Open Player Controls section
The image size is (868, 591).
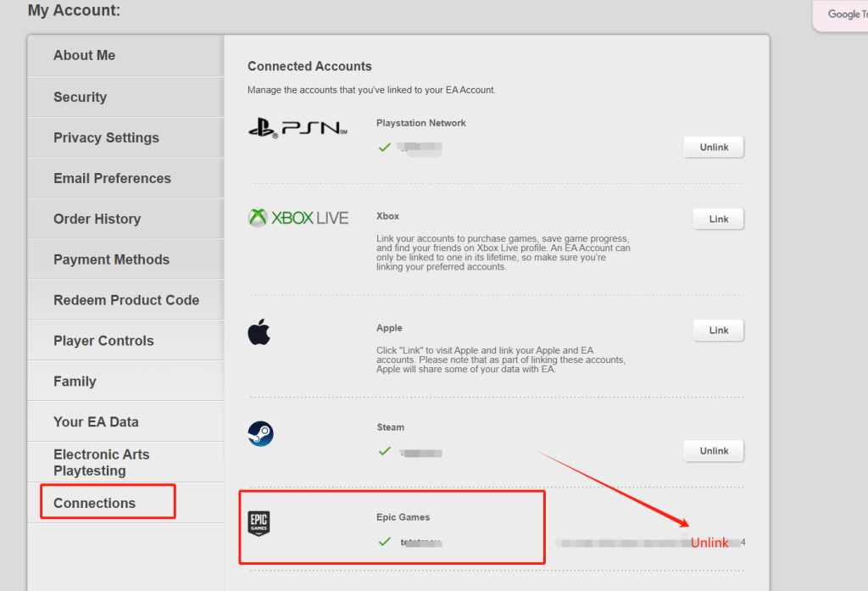coord(126,341)
